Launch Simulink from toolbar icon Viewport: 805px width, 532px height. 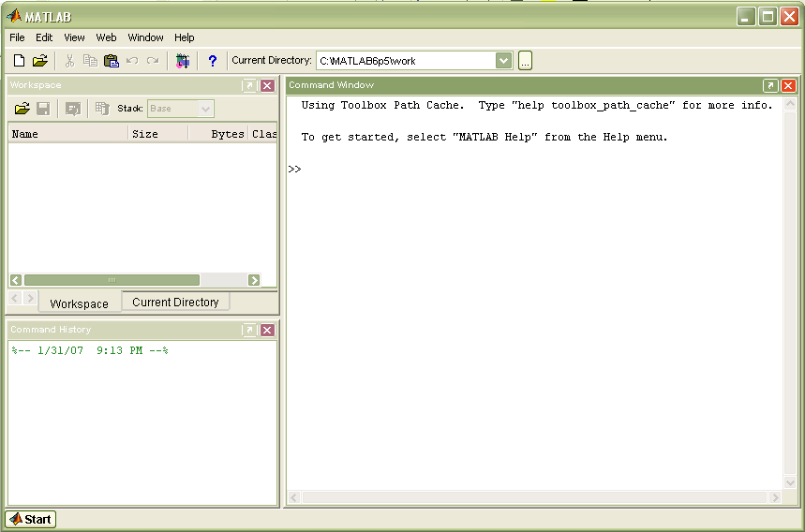(x=182, y=61)
